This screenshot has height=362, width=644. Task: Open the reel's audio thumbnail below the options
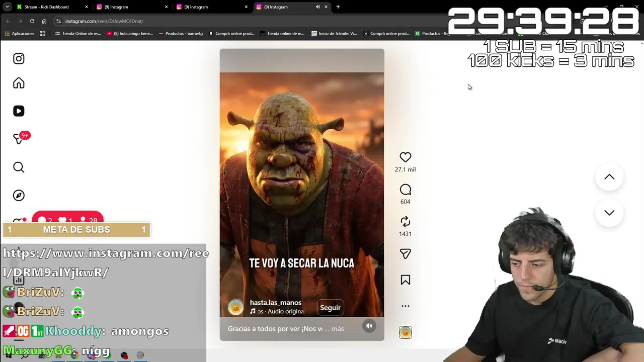tap(405, 332)
